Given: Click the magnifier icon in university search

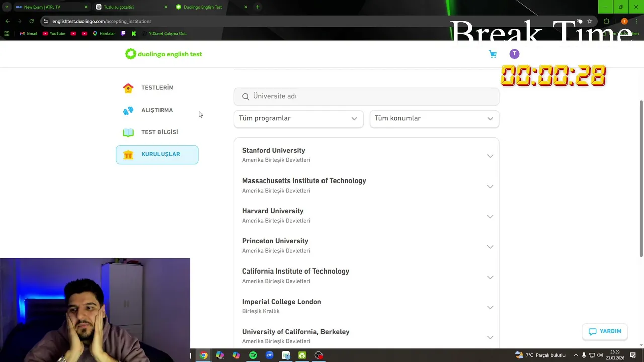Looking at the screenshot, I should point(246,97).
